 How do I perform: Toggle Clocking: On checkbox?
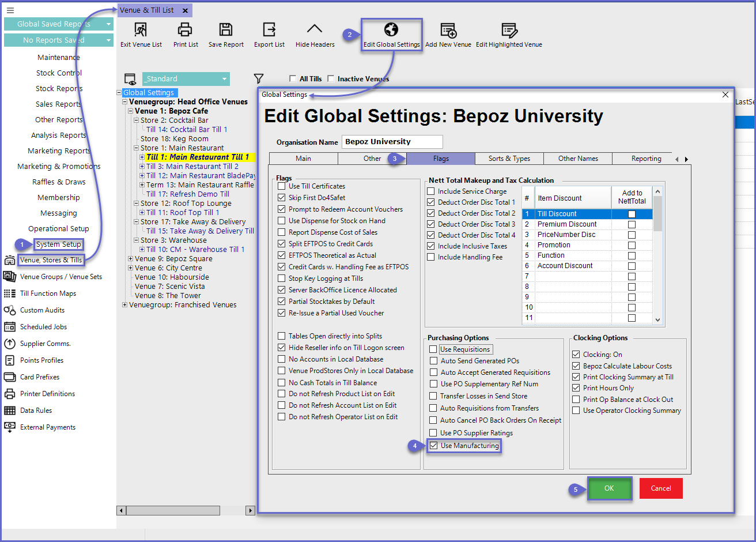(576, 355)
